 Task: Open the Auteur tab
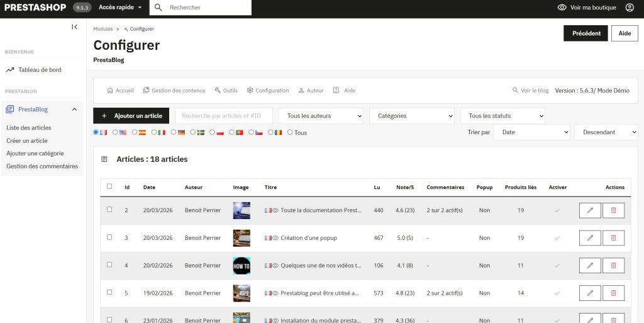311,91
